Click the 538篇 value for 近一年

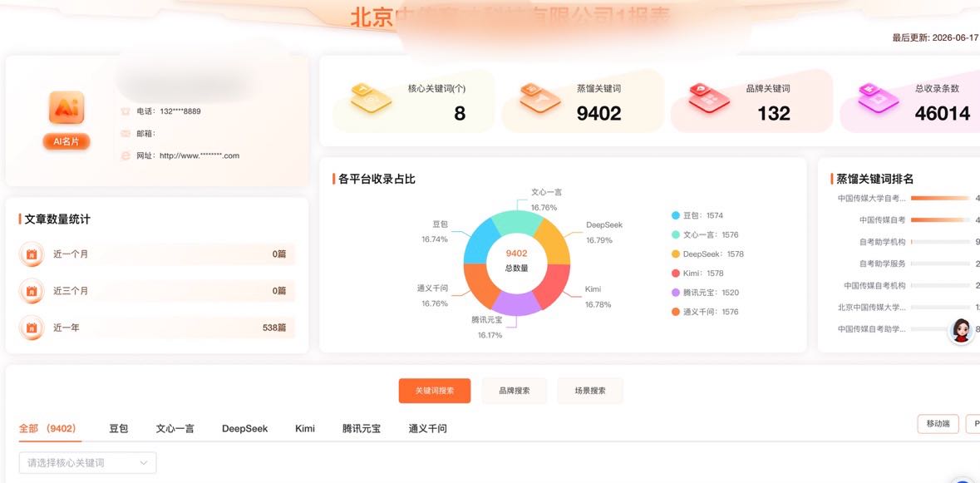tap(274, 328)
